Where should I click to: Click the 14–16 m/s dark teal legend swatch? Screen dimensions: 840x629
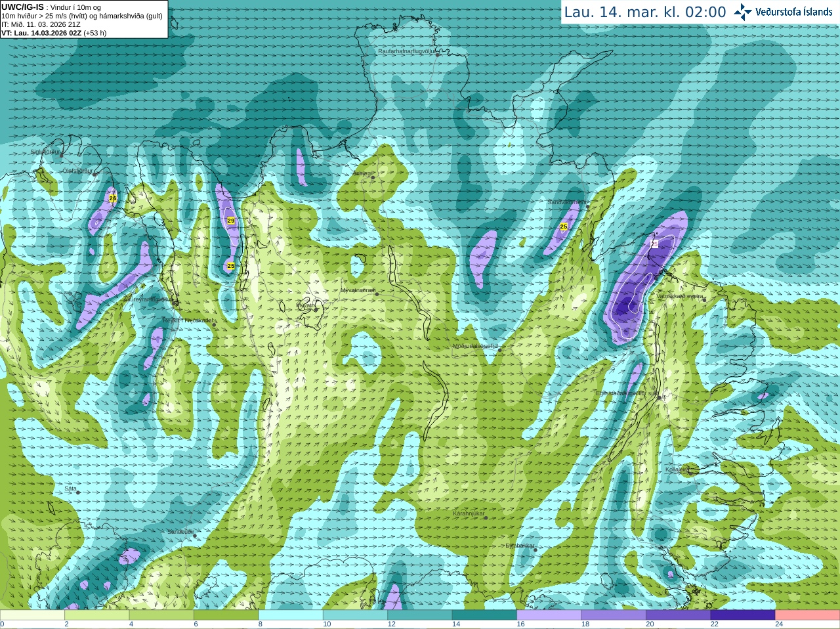coord(484,615)
